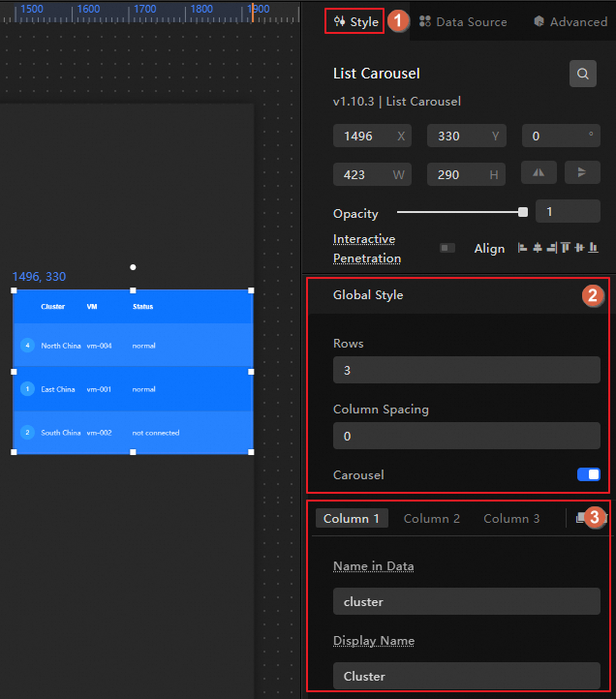Switch to the Style tab
The width and height of the screenshot is (616, 699).
tap(355, 21)
